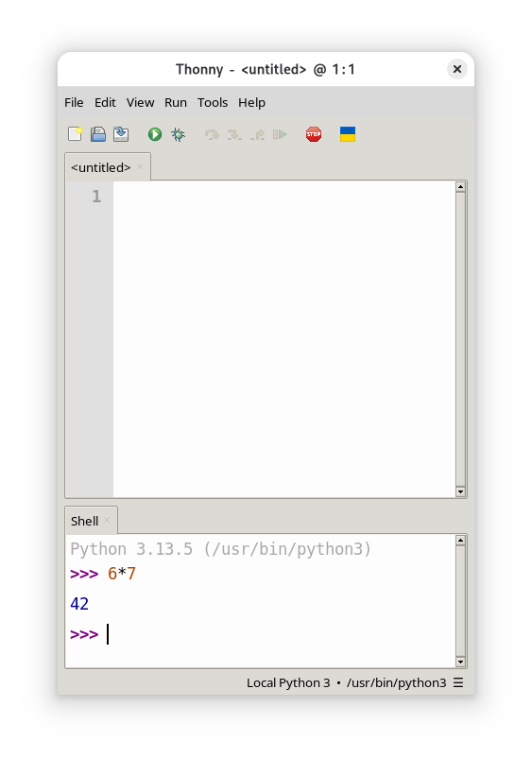Image resolution: width=532 pixels, height=758 pixels.
Task: Click the Ukraine flag support icon
Action: [348, 134]
